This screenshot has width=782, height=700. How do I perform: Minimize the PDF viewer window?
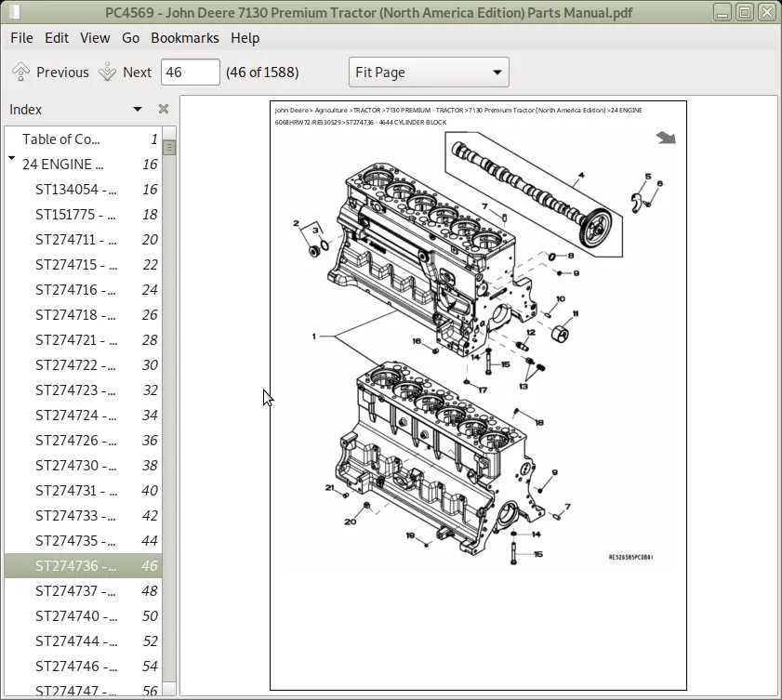click(722, 12)
